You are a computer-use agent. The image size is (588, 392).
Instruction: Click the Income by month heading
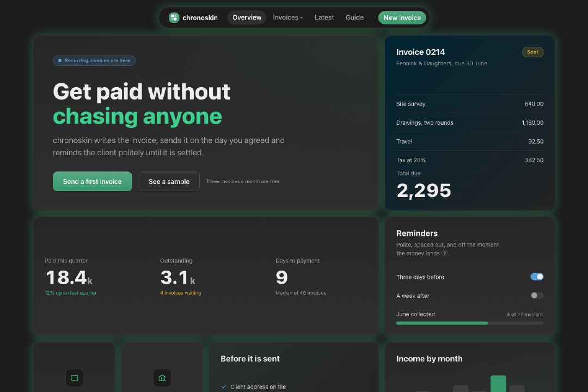tap(430, 359)
